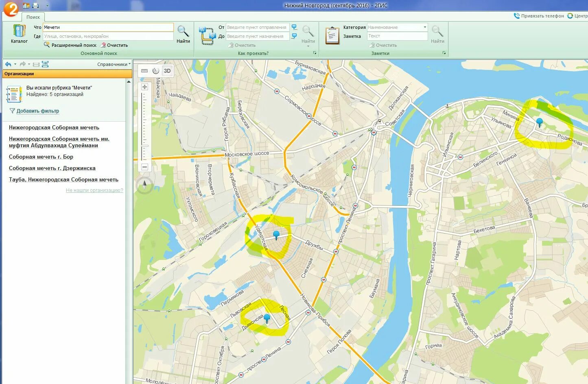Viewport: 588px width, 384px height.
Task: Open the Справочники dropdown menu
Action: tap(114, 64)
